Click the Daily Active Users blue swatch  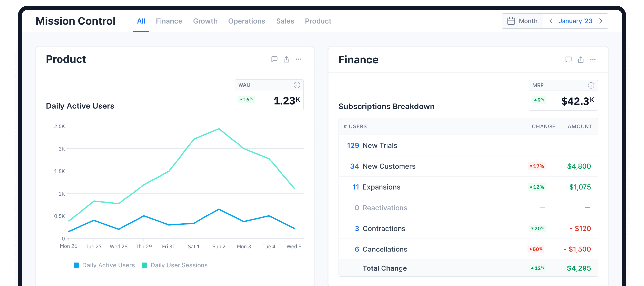tap(76, 265)
